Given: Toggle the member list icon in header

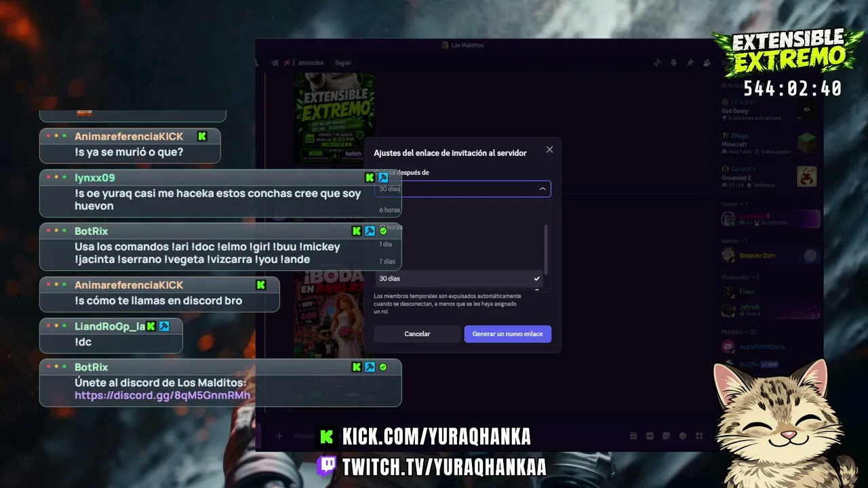Looking at the screenshot, I should point(707,63).
